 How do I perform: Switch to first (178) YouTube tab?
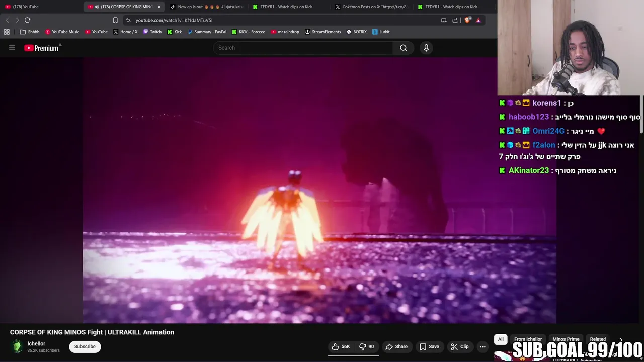tap(40, 7)
